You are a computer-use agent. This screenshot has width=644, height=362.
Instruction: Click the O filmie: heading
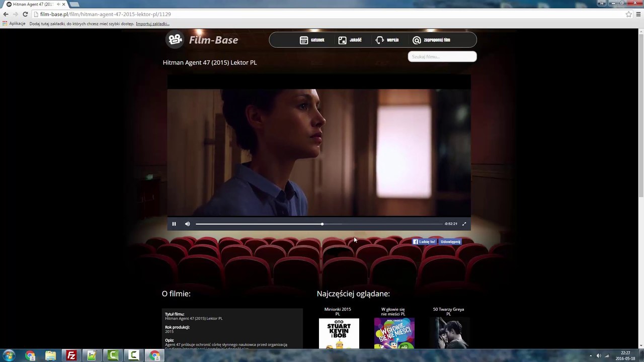point(176,294)
